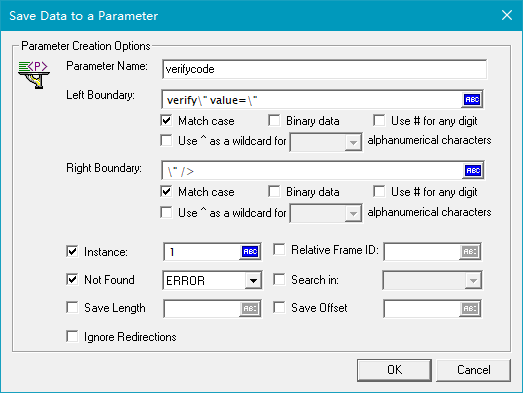The height and width of the screenshot is (393, 523).
Task: Click the Instance value field
Action: pyautogui.click(x=202, y=252)
